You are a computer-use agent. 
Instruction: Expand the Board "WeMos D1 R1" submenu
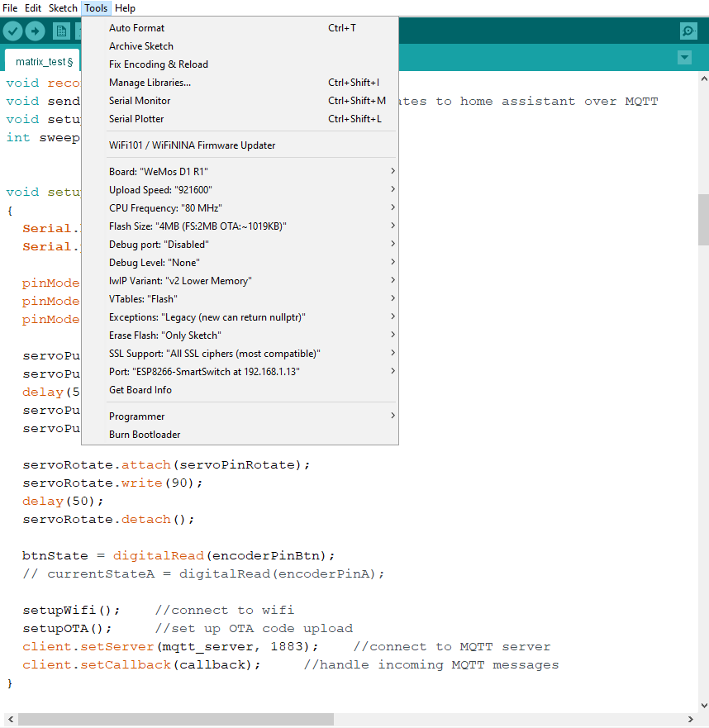point(240,171)
